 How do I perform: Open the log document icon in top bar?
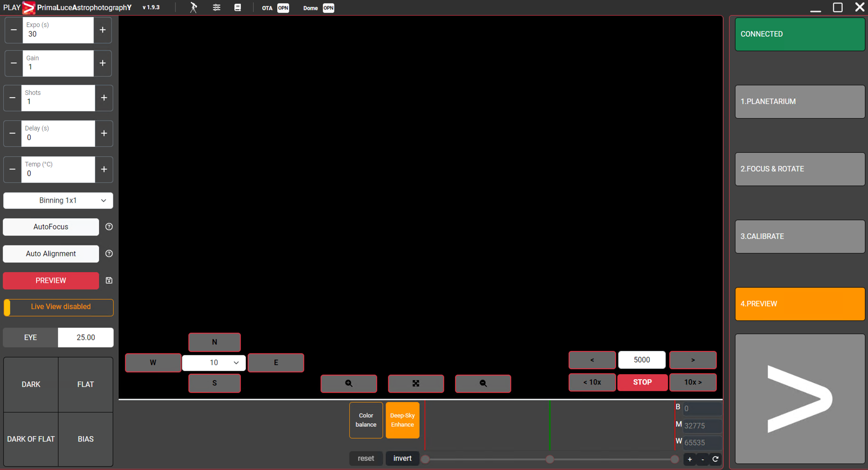coord(237,8)
